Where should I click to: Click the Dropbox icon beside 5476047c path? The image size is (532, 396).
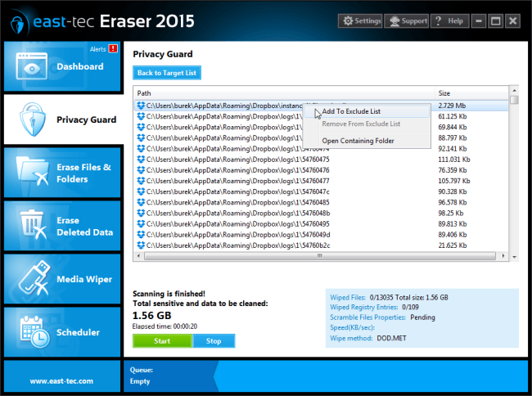141,191
